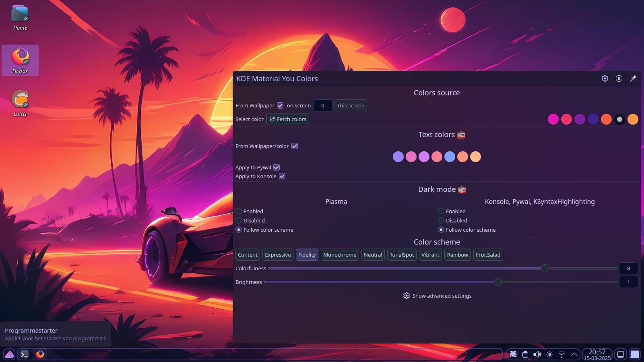This screenshot has width=644, height=362.
Task: Pick the magenta source color swatch
Action: coord(553,119)
